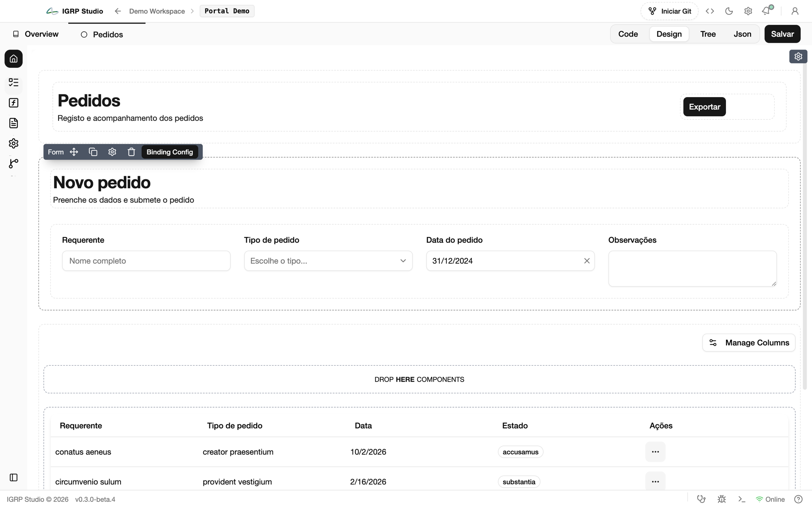Open the home icon in left sidebar

pos(13,59)
